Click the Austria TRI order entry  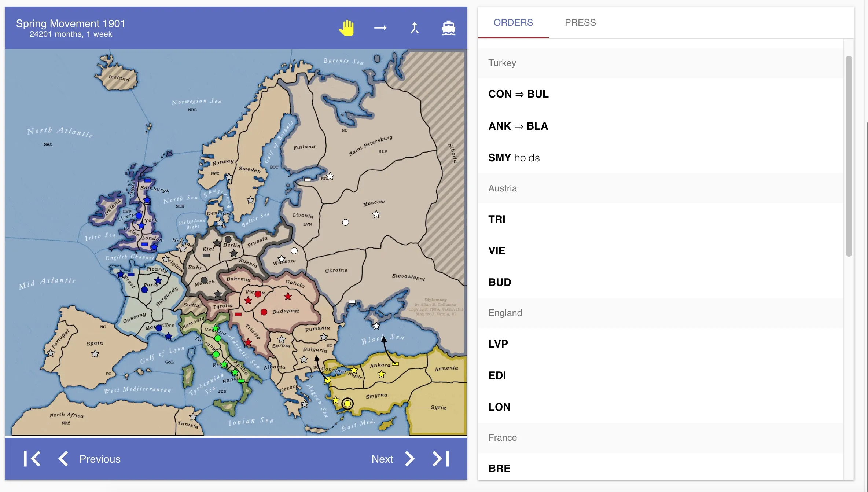[x=496, y=219]
